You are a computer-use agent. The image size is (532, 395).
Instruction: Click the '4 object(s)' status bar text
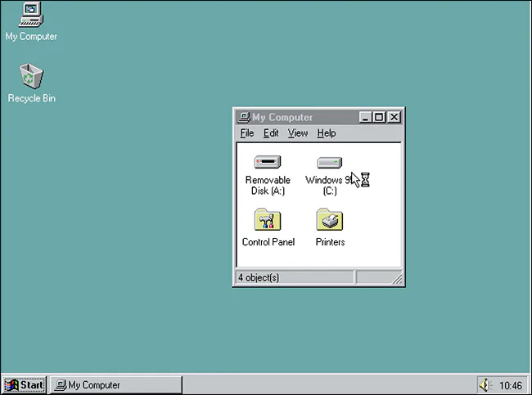[x=259, y=278]
